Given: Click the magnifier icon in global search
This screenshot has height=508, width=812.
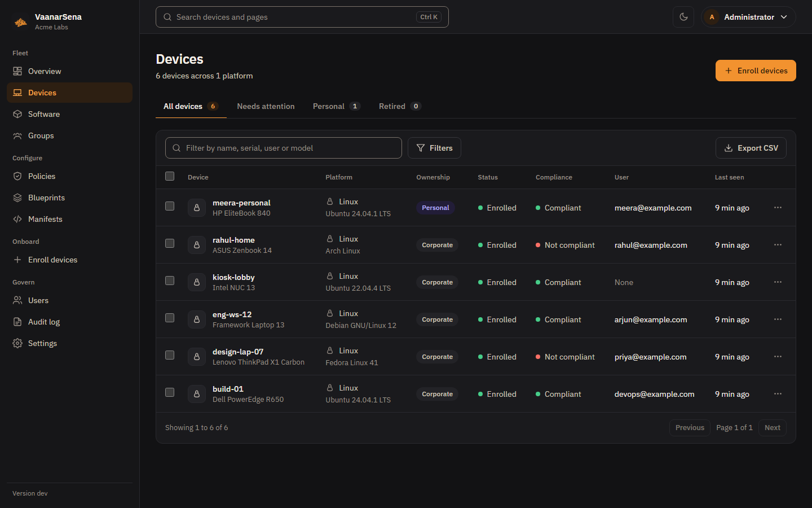Looking at the screenshot, I should click(x=167, y=17).
